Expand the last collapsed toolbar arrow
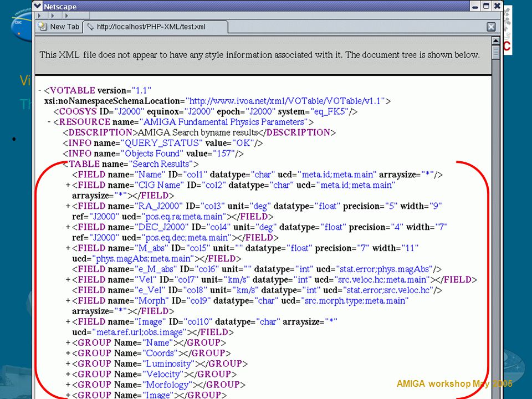Image resolution: width=532 pixels, height=399 pixels. (66, 16)
